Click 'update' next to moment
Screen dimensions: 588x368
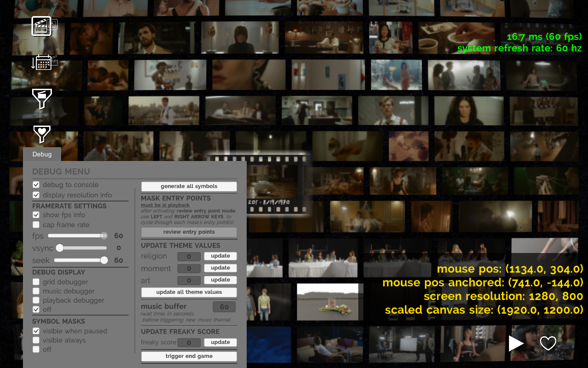tap(220, 268)
